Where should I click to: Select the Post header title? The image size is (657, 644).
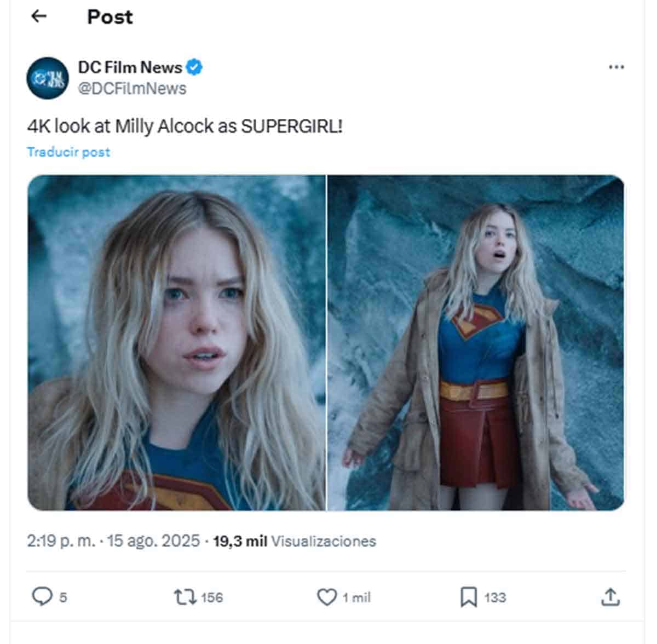pos(109,16)
